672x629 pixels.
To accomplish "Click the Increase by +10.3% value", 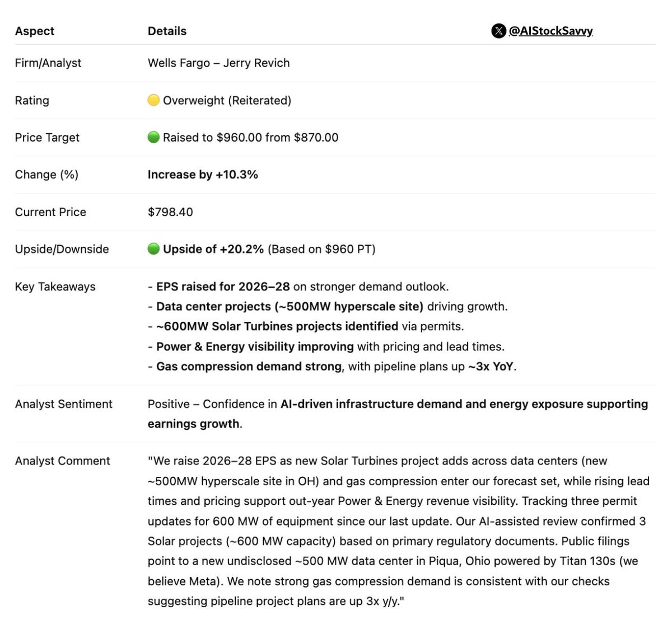I will coord(203,175).
